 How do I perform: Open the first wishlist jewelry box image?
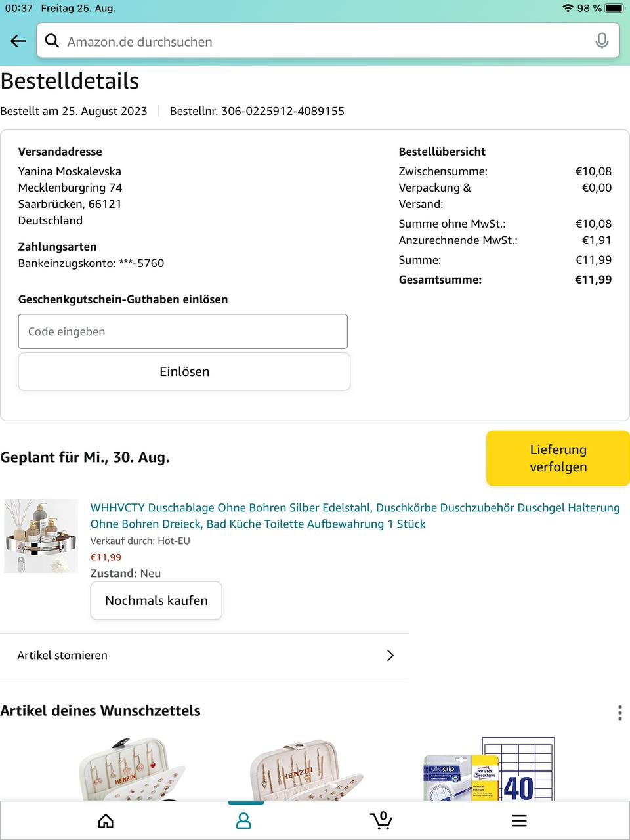point(131,769)
